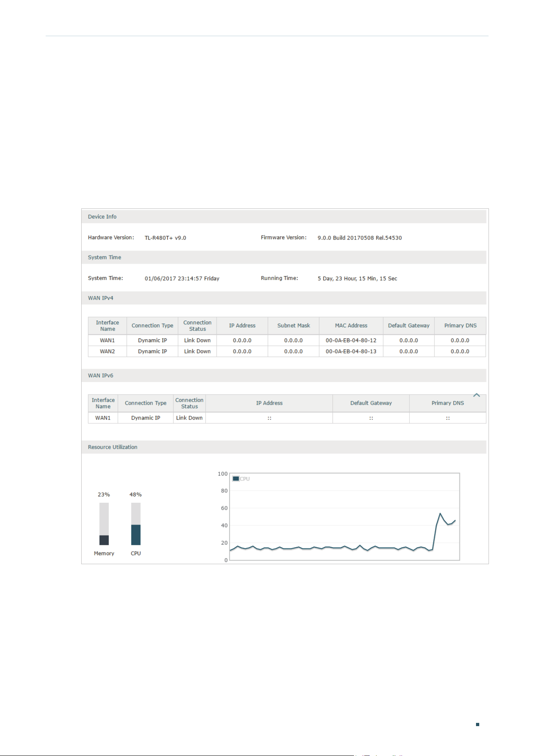The width and height of the screenshot is (535, 756).
Task: Select the WAN IPv4 section header
Action: [284, 298]
